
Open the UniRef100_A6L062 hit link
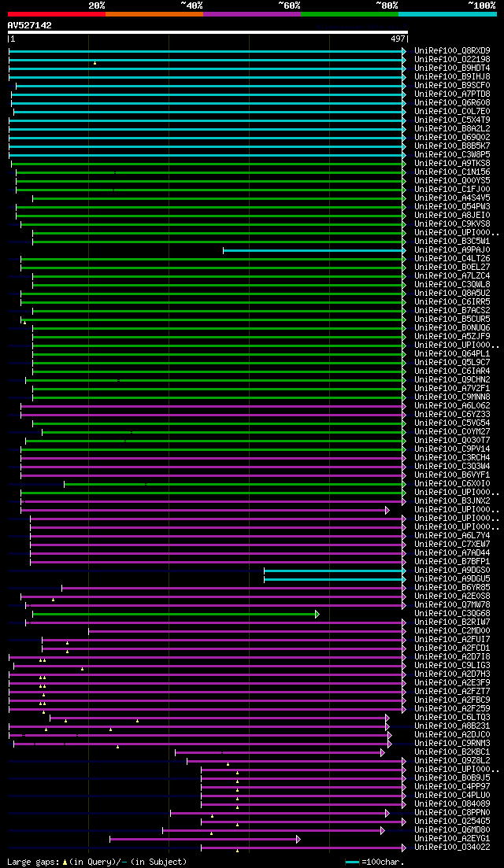click(x=452, y=406)
